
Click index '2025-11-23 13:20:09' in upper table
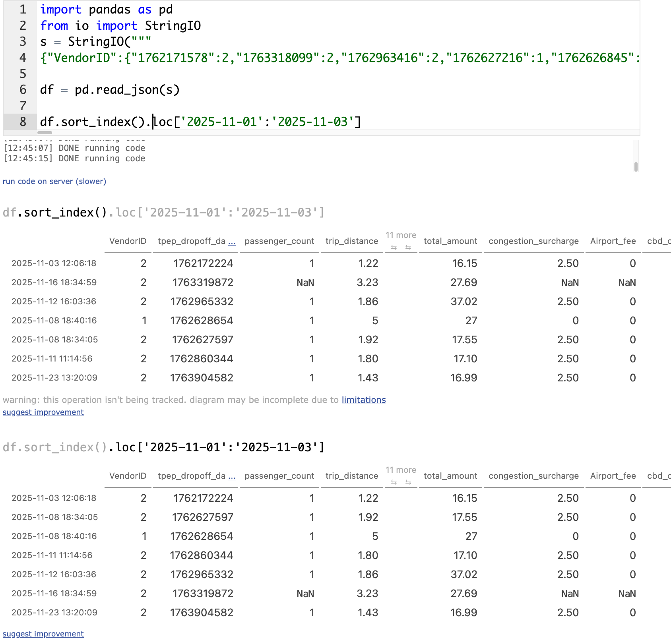pos(54,378)
